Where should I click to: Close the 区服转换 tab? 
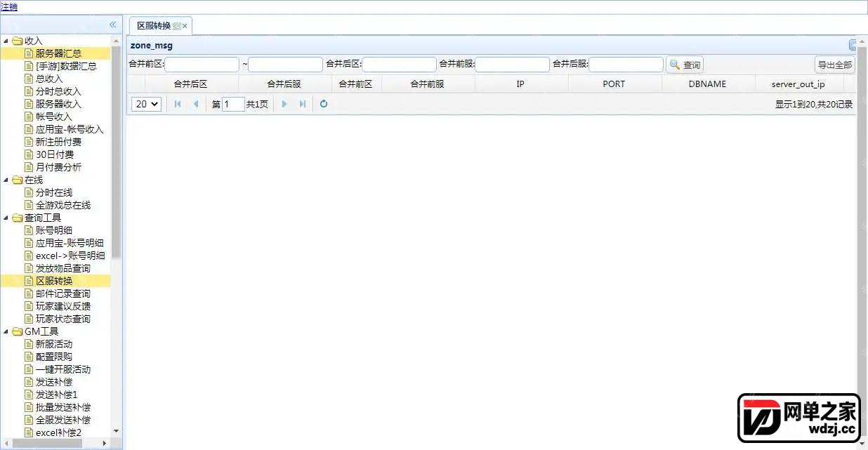185,26
